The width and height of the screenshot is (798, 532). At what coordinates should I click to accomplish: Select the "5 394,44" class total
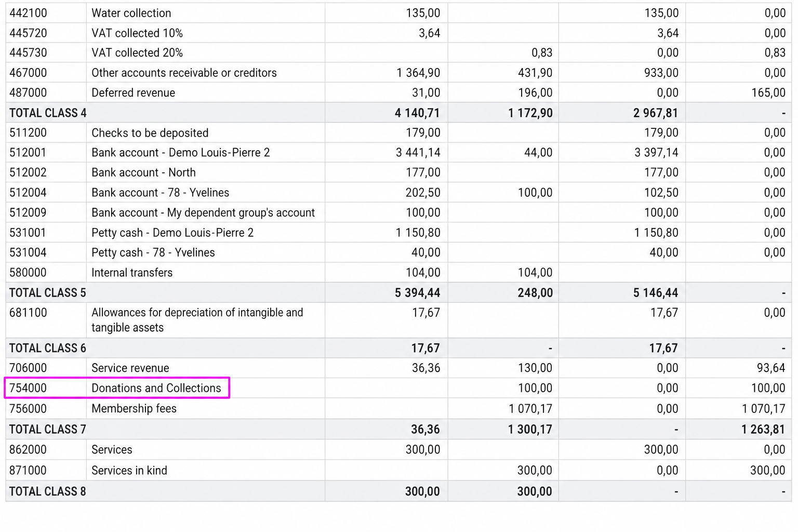(x=417, y=293)
